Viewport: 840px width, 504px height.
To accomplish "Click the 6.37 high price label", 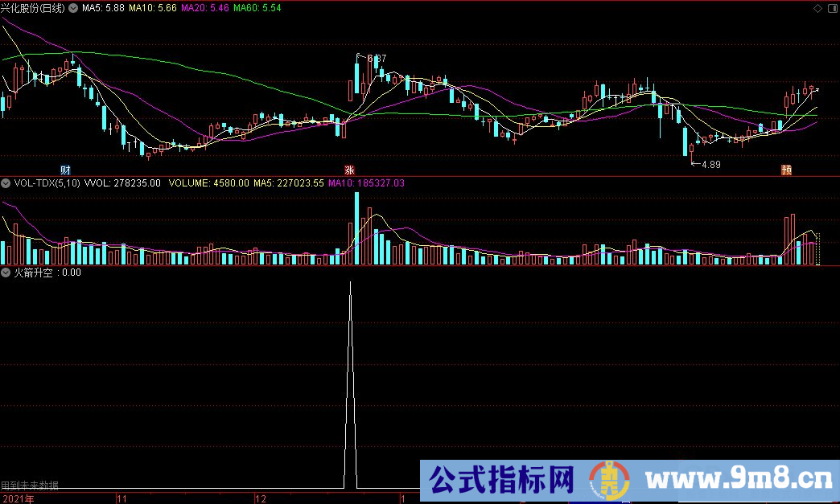I will pos(377,59).
